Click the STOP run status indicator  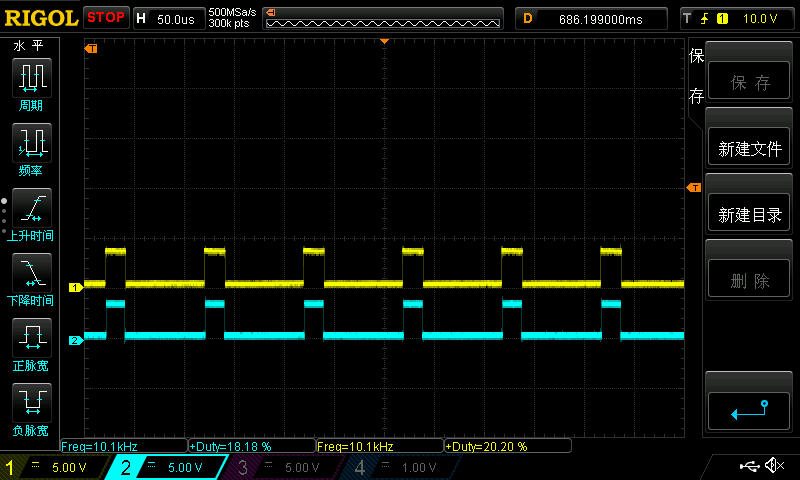[105, 17]
